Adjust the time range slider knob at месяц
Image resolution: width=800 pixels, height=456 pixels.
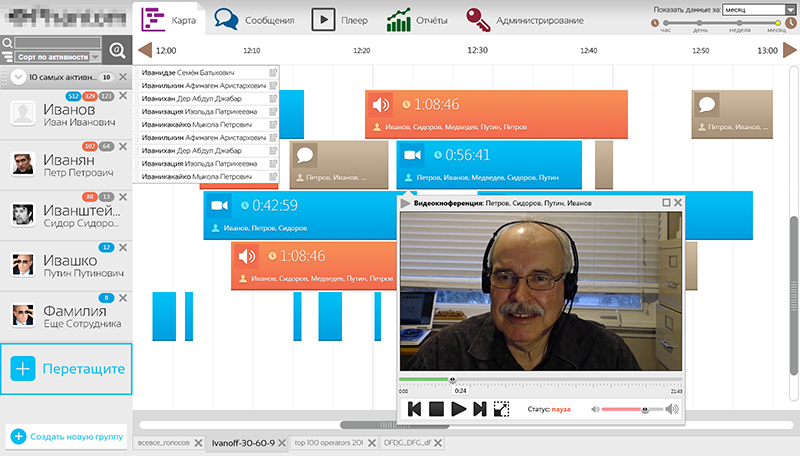[778, 23]
